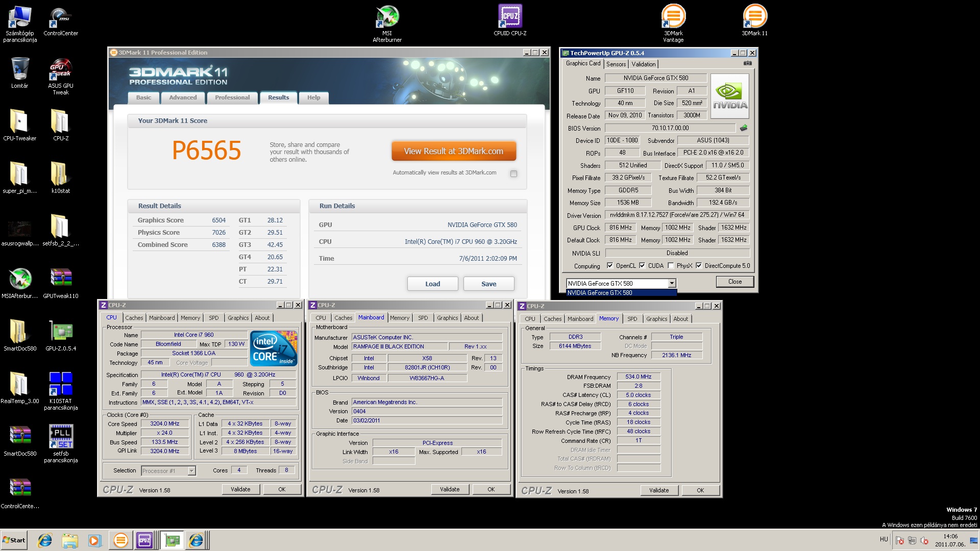Expand the GPU selection dropdown in GPU-Z
This screenshot has height=551, width=980.
(672, 283)
